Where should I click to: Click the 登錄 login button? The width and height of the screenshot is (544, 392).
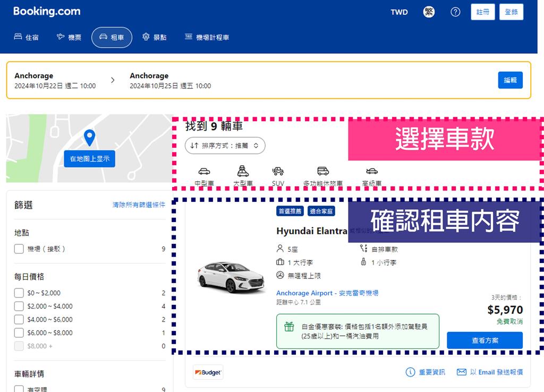click(x=511, y=12)
